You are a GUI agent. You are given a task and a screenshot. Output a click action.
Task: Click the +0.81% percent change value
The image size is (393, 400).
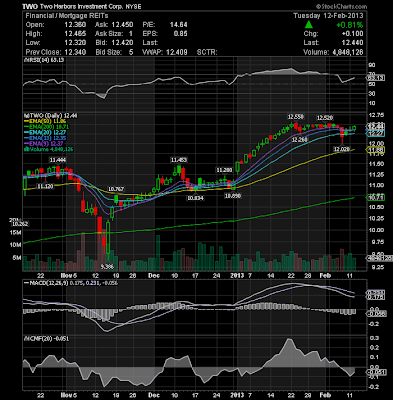point(349,25)
